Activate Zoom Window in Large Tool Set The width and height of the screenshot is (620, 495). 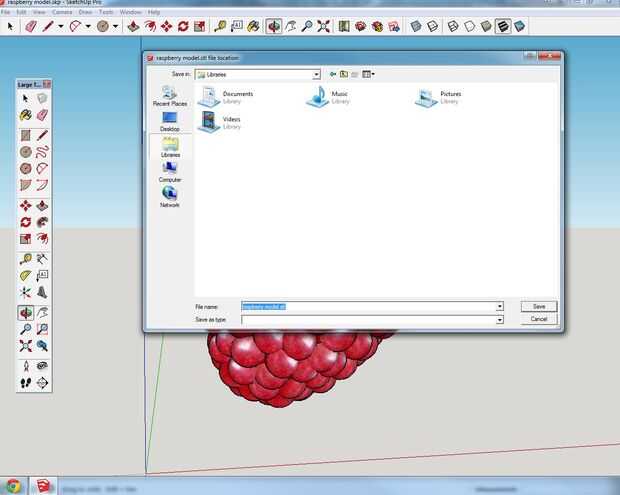tap(42, 329)
